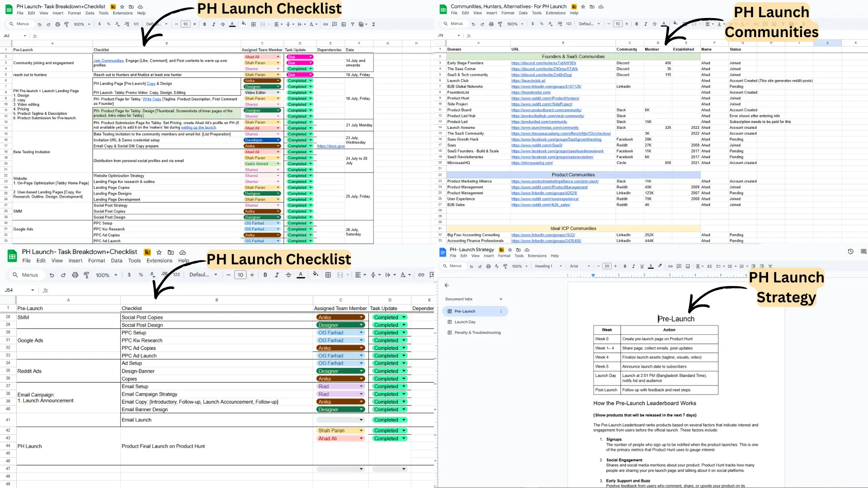Toggle underline in the Docs toolbar

(x=642, y=266)
